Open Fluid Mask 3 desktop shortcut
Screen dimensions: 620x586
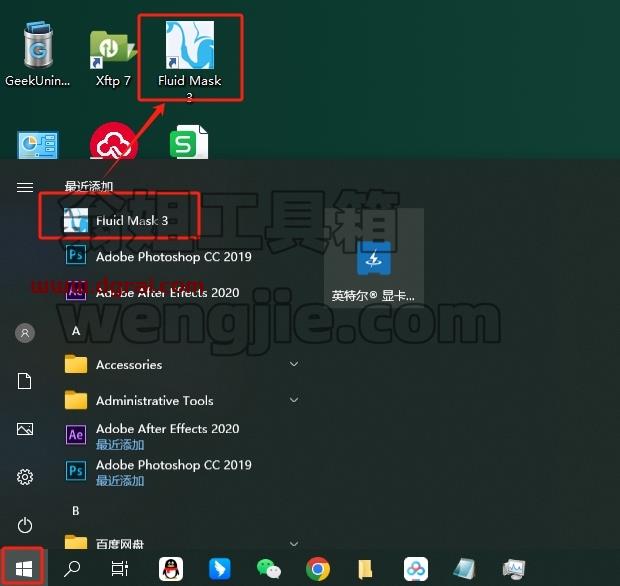point(190,57)
